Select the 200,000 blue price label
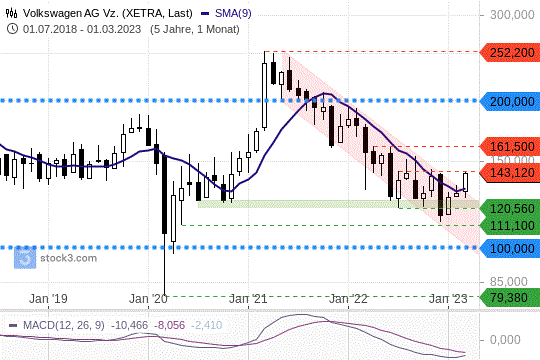The height and width of the screenshot is (360, 540). (x=510, y=102)
